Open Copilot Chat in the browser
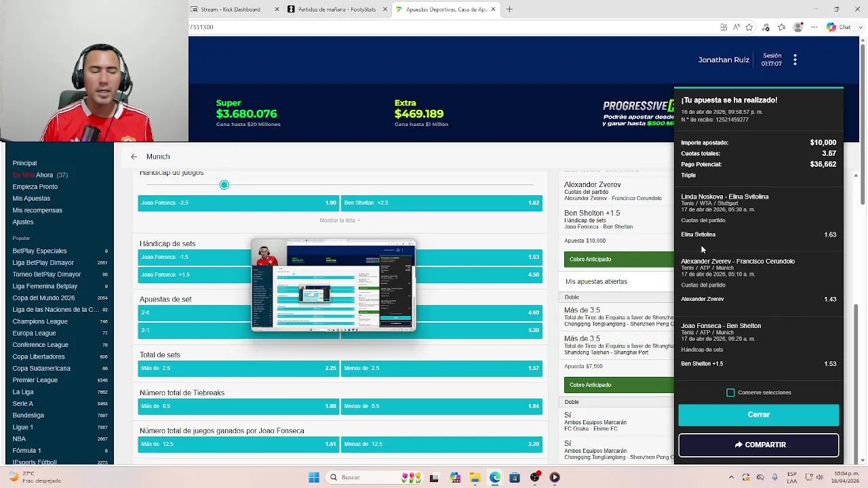Image resolution: width=868 pixels, height=488 pixels. [x=838, y=27]
